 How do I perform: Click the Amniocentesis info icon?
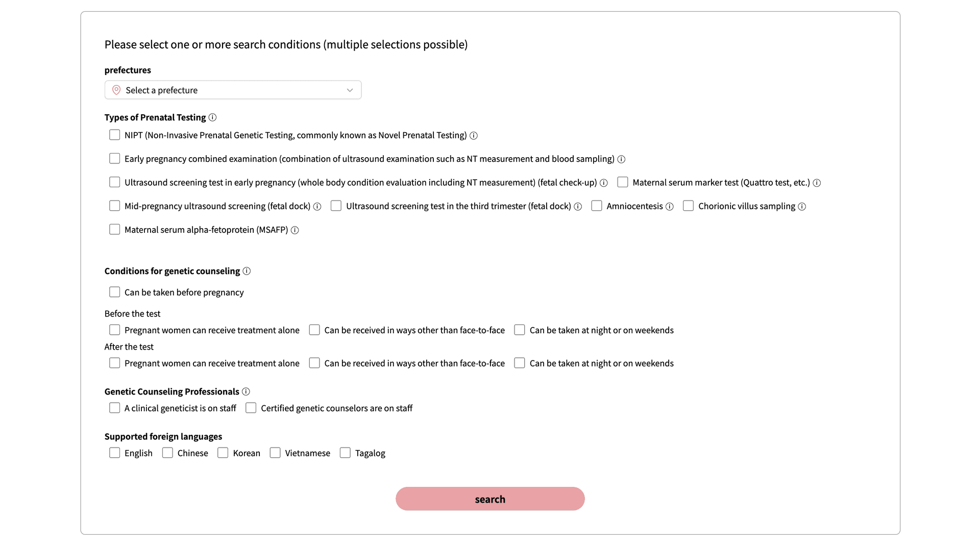pyautogui.click(x=670, y=206)
